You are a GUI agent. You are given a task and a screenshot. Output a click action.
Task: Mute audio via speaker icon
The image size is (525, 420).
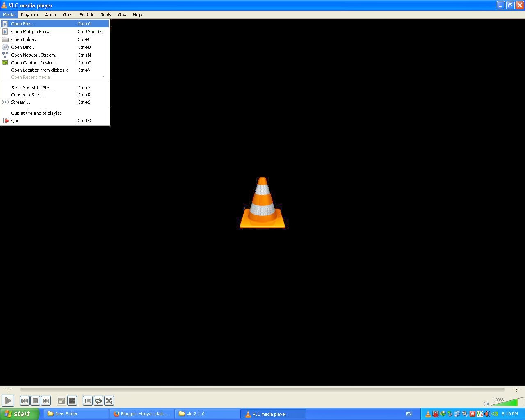click(x=486, y=404)
